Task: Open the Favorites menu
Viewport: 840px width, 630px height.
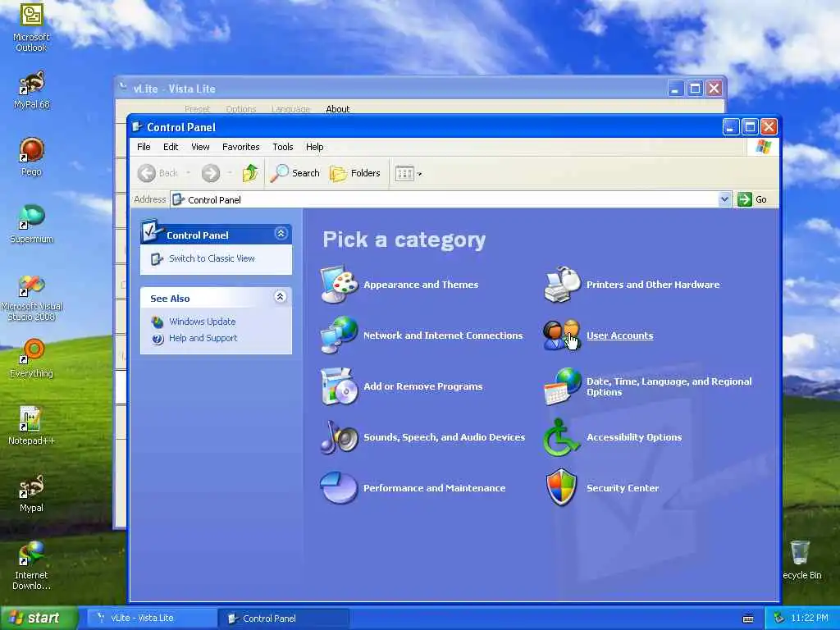Action: click(240, 147)
